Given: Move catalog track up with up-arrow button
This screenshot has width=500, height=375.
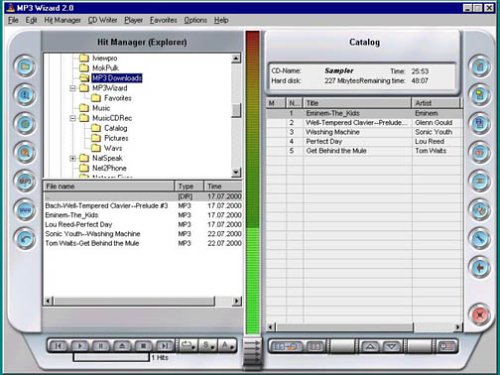Looking at the screenshot, I should point(370,347).
